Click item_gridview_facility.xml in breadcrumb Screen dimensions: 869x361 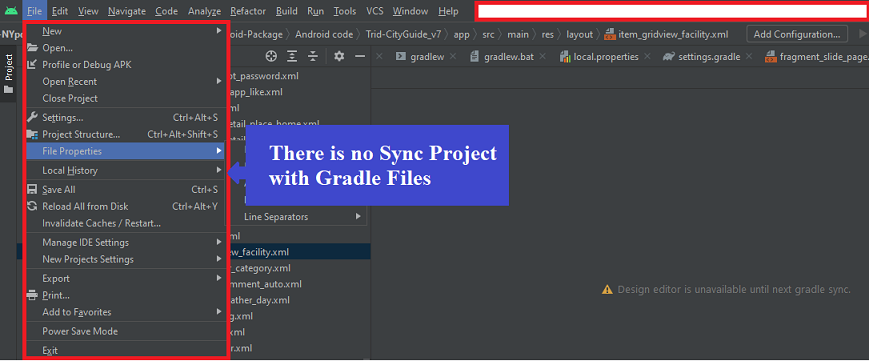tap(673, 34)
